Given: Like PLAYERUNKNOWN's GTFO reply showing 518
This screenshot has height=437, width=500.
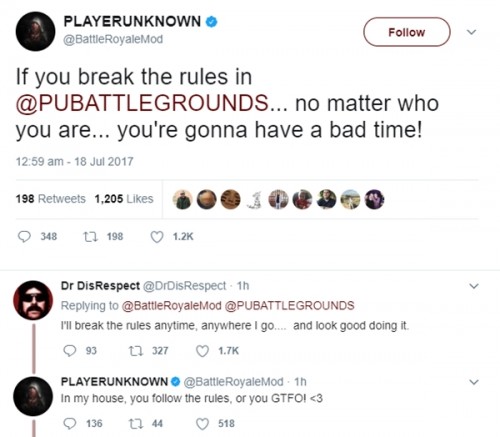Looking at the screenshot, I should click(x=202, y=424).
